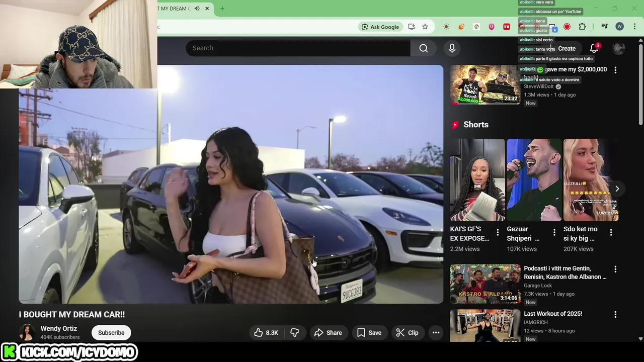Screen dimensions: 644x362
Task: Open options for Last Workout of 2025
Action: 615,314
